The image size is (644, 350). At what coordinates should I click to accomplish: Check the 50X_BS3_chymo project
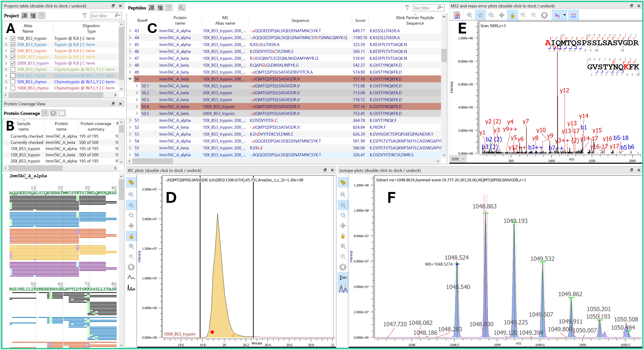click(13, 82)
